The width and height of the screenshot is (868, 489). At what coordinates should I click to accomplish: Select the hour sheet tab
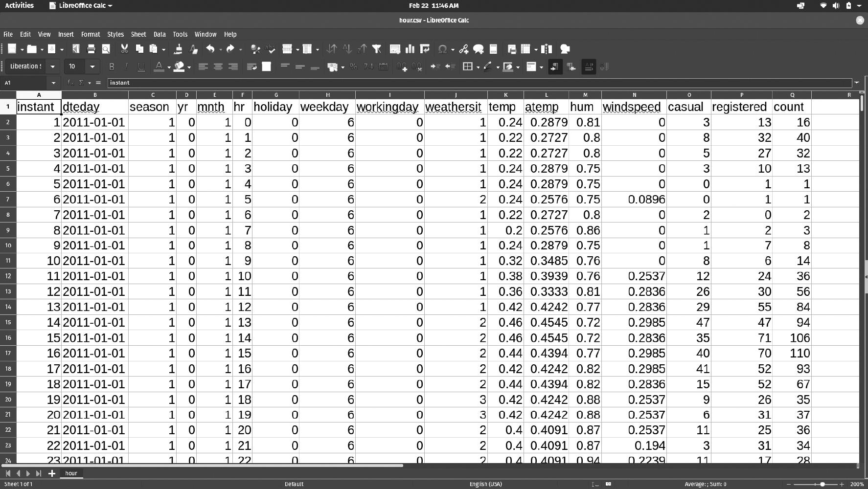71,473
